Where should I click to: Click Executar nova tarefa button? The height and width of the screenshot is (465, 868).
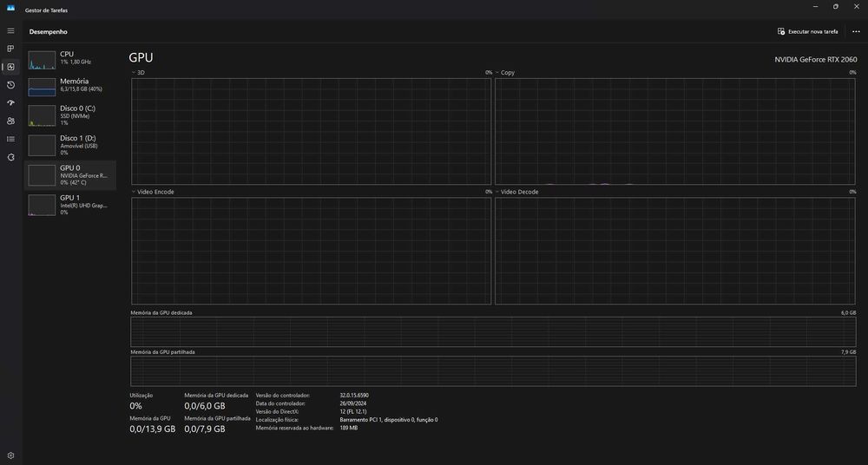[x=807, y=31]
